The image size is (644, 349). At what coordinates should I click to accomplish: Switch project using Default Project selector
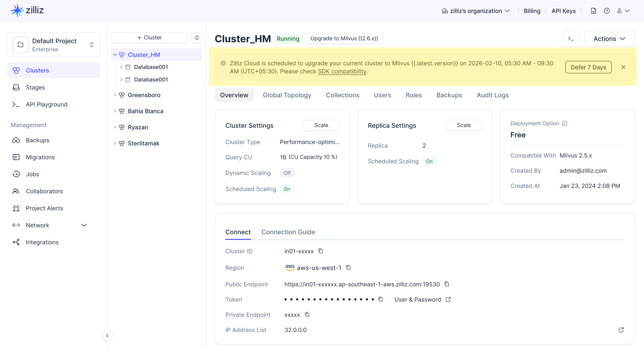pos(53,45)
